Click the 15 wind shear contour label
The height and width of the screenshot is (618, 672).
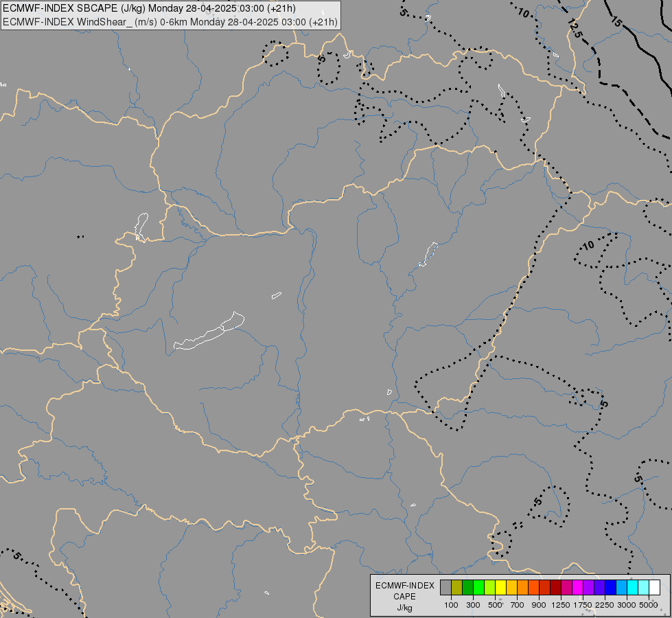pyautogui.click(x=616, y=21)
